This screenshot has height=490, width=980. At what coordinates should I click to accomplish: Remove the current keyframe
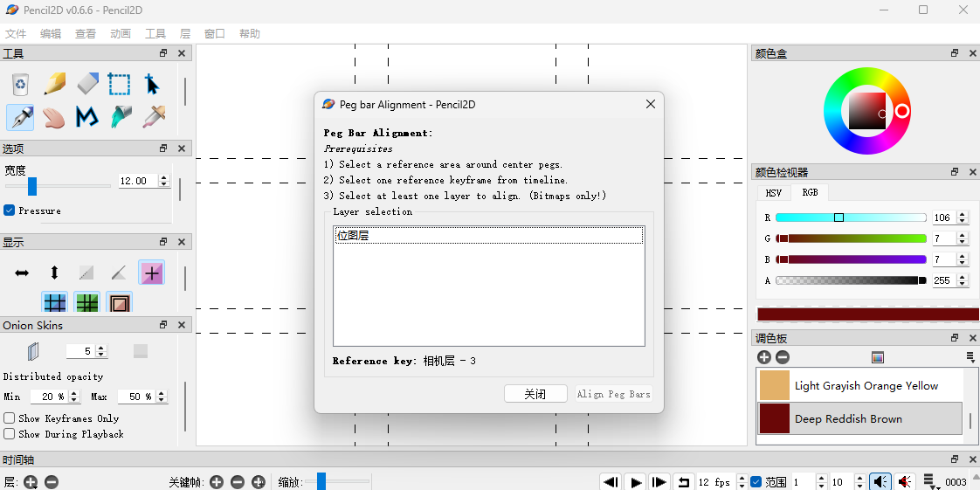pos(238,482)
